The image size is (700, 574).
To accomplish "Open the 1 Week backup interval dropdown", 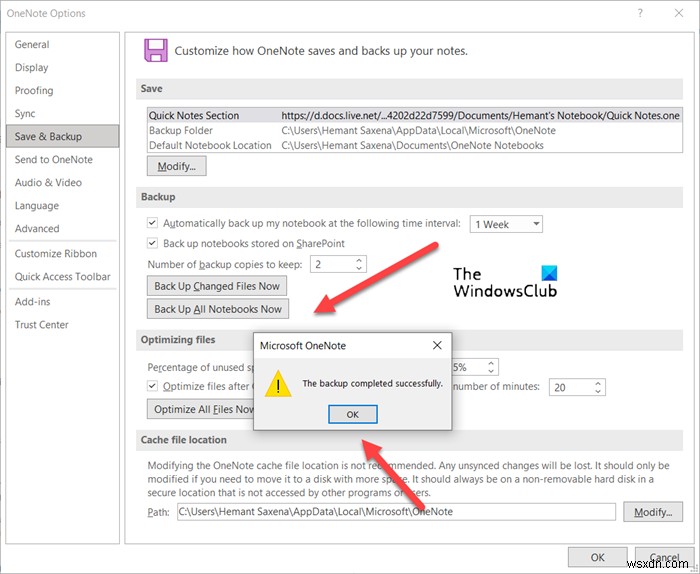I will (506, 224).
